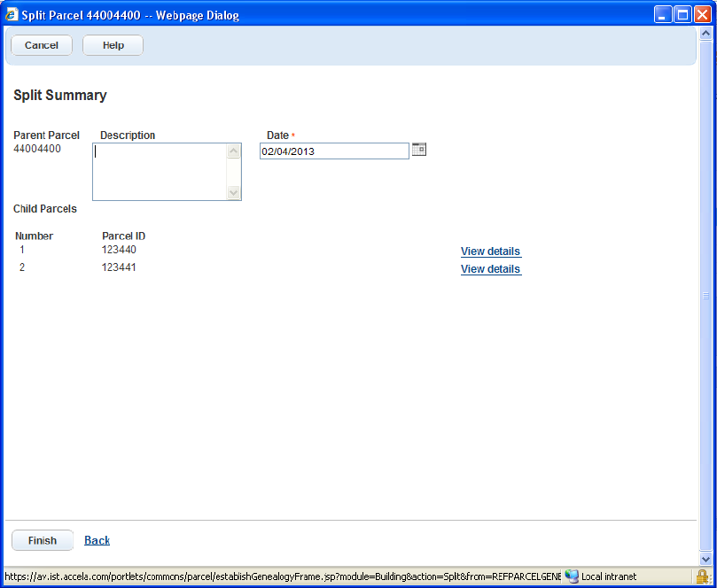The width and height of the screenshot is (717, 588).
Task: Click the dialog vertical scrollbar thumb
Action: [705, 296]
